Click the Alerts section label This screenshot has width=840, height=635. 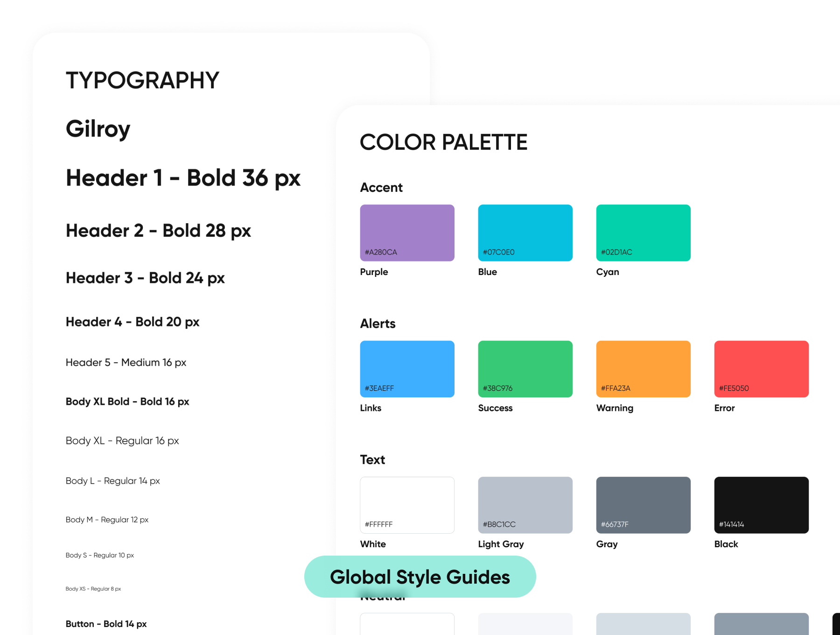pyautogui.click(x=378, y=324)
